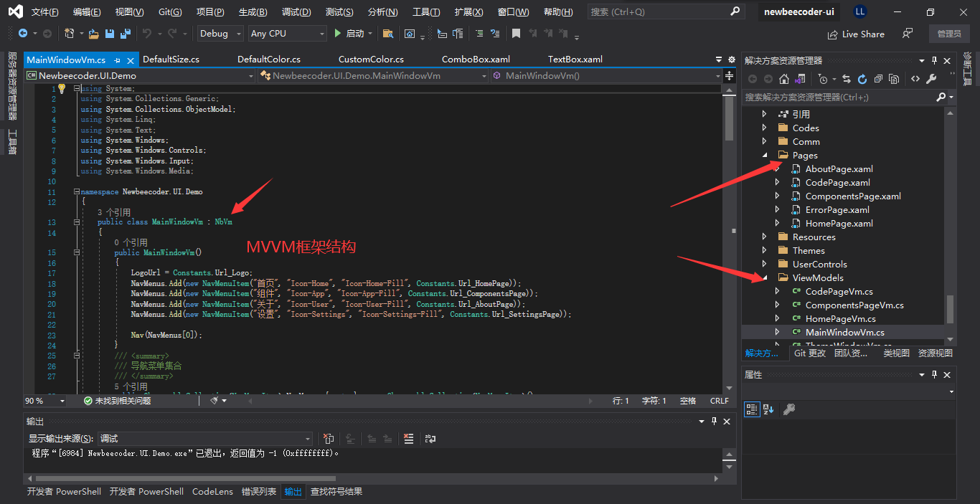
Task: Click the Save All toolbar icon
Action: point(126,34)
